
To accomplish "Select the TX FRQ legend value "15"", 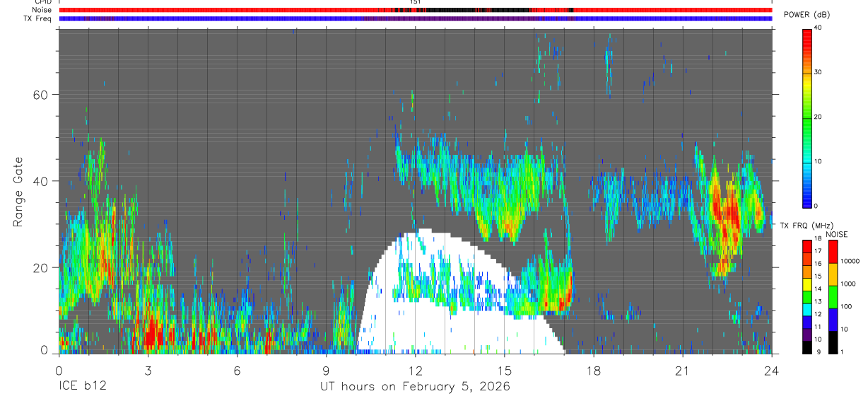I will [818, 277].
